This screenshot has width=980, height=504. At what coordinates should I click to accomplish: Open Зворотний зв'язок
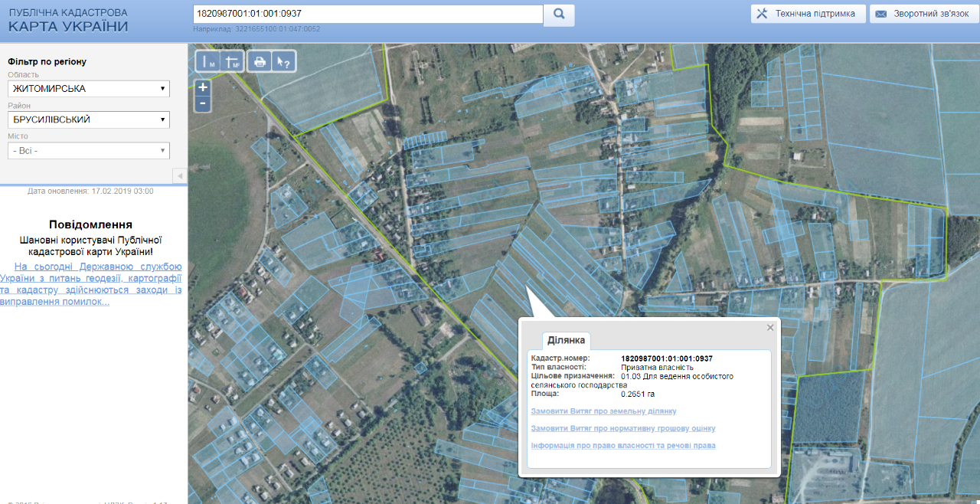(924, 14)
